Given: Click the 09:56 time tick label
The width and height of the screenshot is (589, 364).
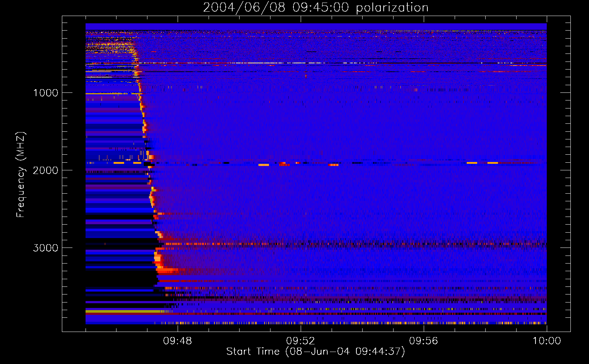Looking at the screenshot, I should point(424,341).
